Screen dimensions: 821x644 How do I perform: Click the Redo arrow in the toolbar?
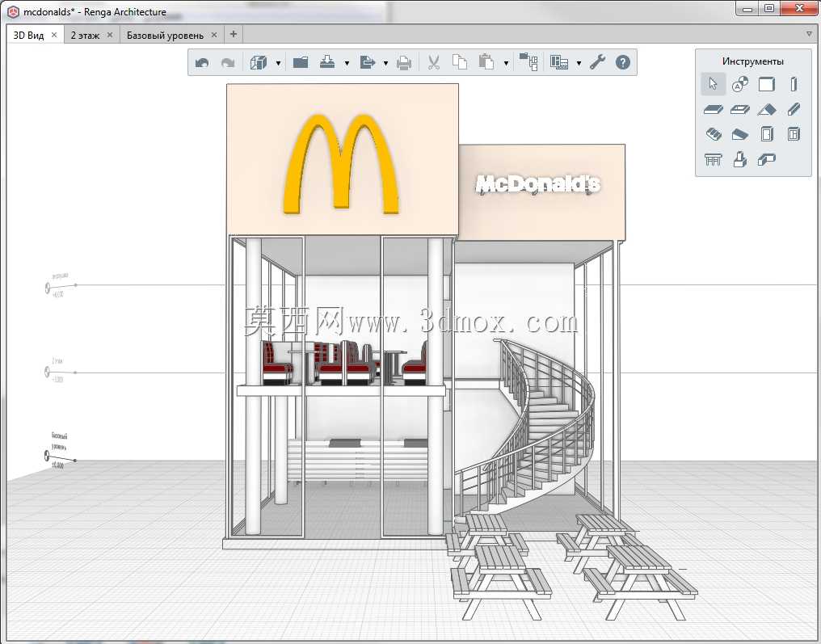227,63
